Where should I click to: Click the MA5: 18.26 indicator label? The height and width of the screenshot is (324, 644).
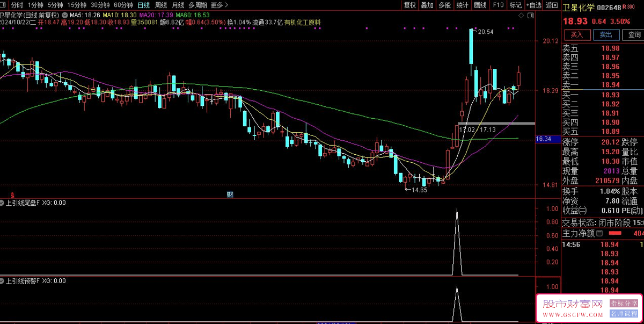click(84, 15)
